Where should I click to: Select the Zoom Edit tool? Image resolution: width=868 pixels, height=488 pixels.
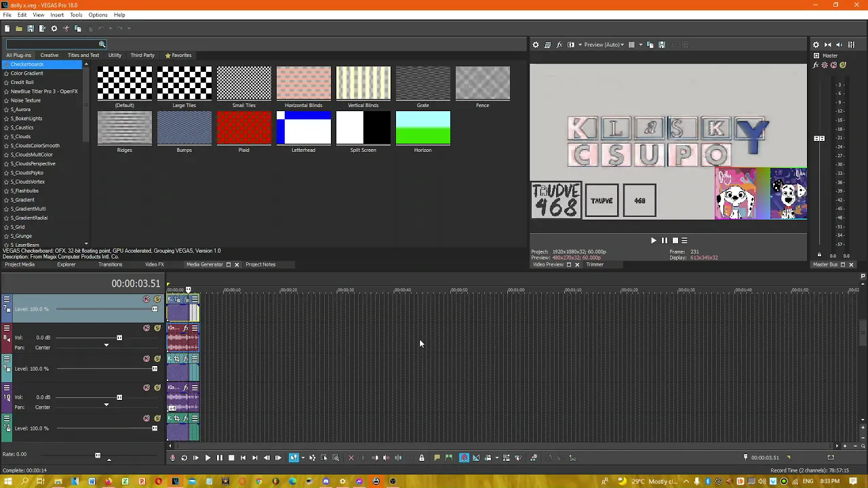335,458
